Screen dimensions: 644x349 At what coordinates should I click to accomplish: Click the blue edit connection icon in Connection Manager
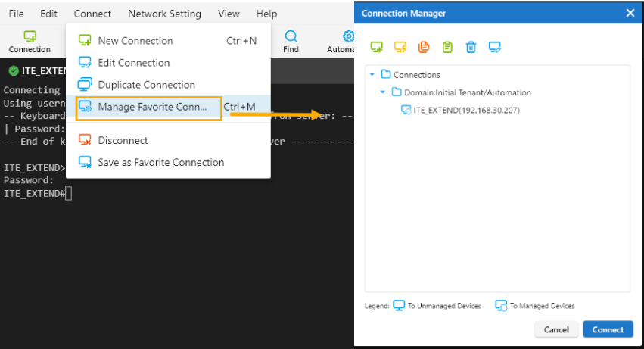pyautogui.click(x=495, y=48)
